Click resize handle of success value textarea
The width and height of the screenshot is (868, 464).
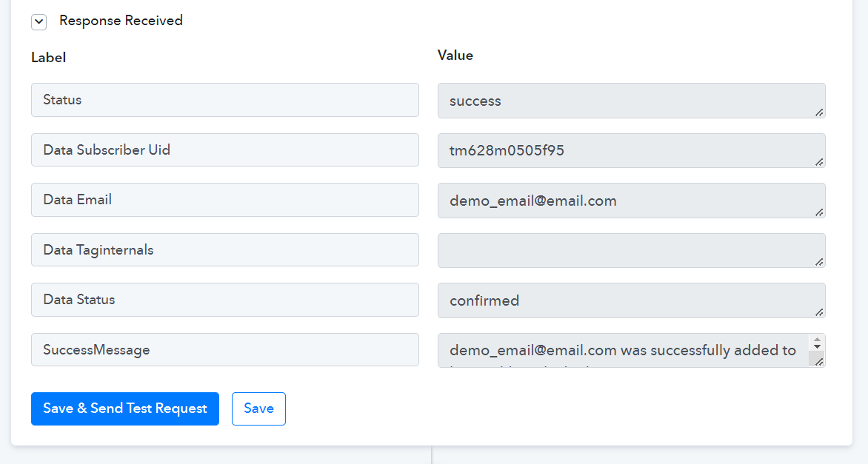[819, 112]
